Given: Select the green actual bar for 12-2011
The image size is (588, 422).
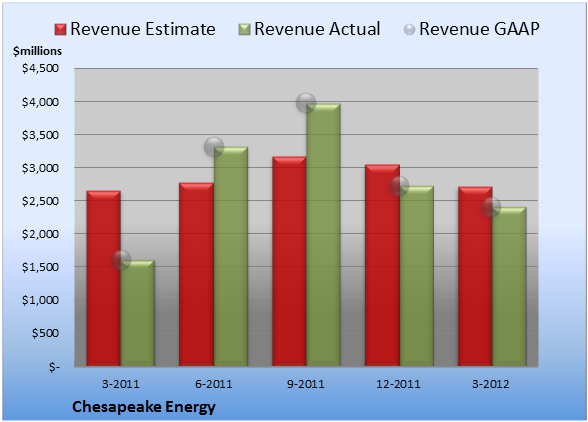Looking at the screenshot, I should point(416,276).
